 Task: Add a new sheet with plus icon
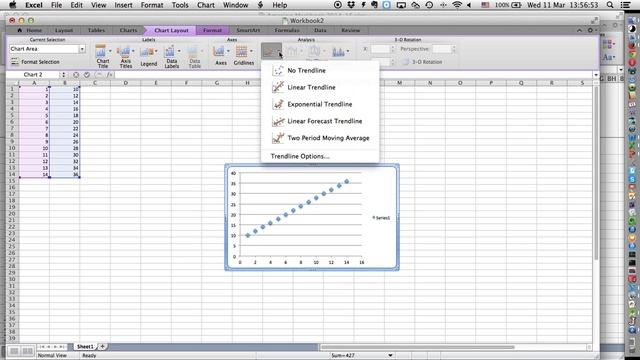click(102, 347)
